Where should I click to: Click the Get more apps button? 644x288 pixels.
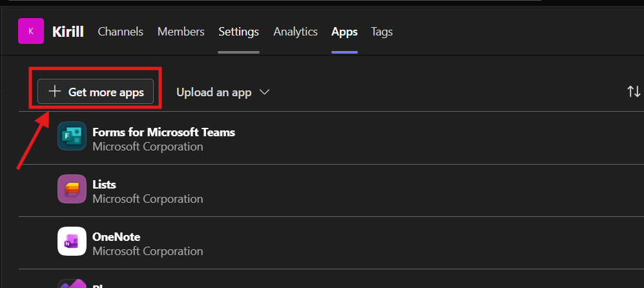[96, 92]
